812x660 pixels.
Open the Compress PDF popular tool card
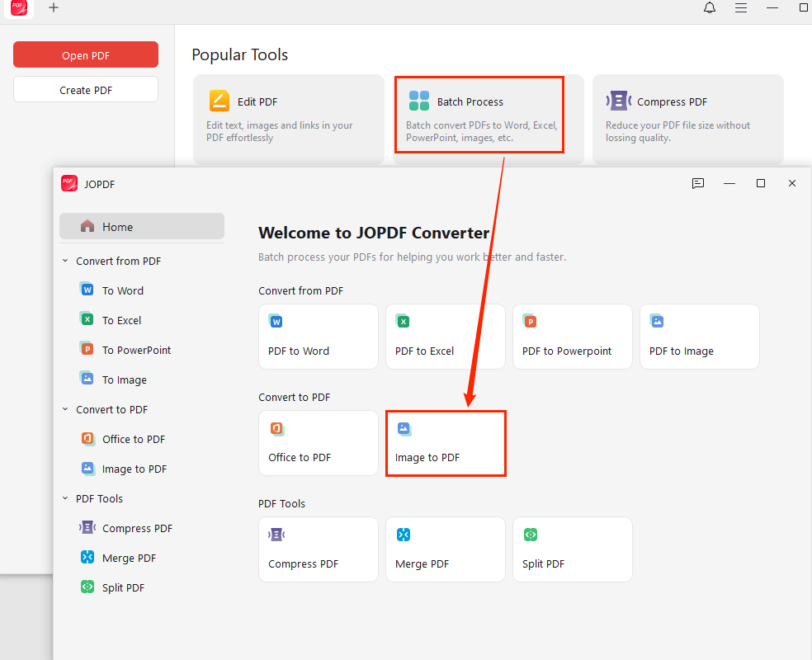687,119
